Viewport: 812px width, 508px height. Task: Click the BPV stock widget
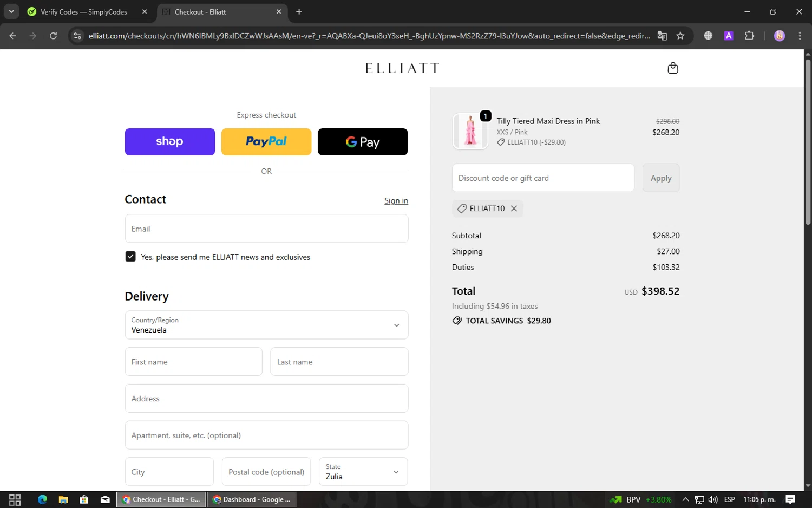tap(640, 499)
